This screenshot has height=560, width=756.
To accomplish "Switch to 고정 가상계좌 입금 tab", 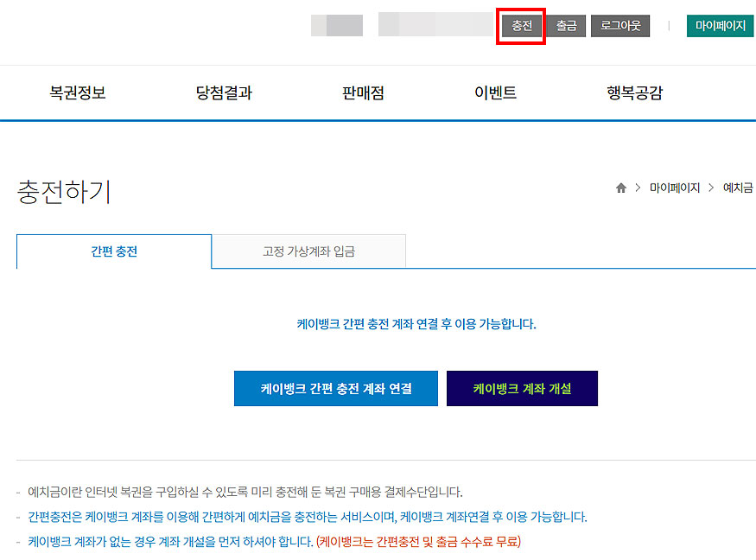I will 308,251.
